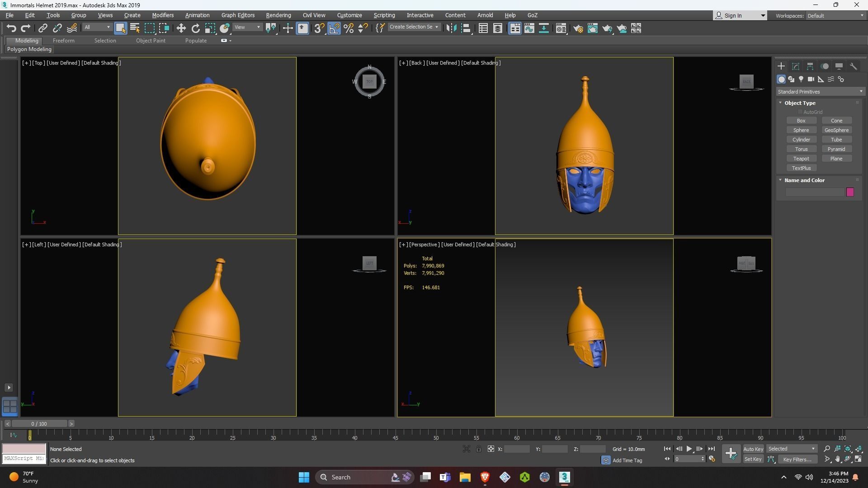Screen dimensions: 868x488
Task: Open the Curve Editor toolbar icon
Action: click(x=529, y=28)
